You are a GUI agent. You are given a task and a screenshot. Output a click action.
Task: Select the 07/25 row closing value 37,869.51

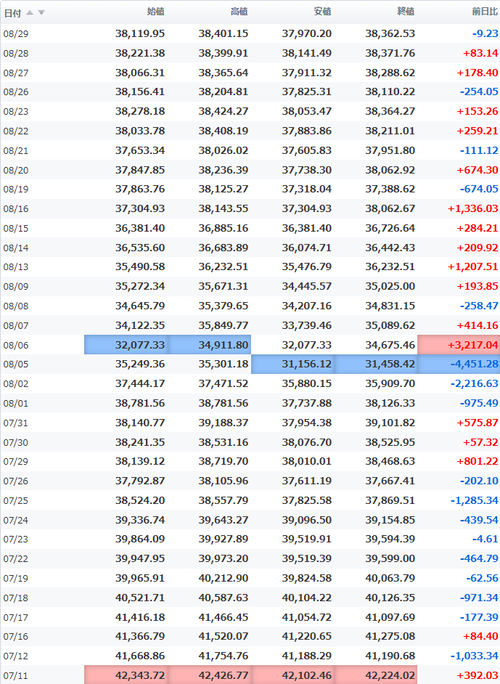pos(390,500)
